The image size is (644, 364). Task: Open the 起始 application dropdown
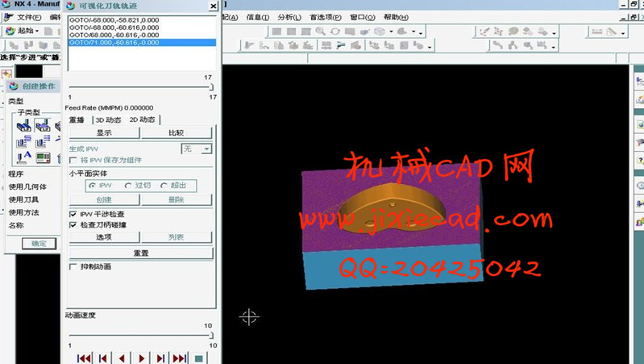click(x=23, y=31)
